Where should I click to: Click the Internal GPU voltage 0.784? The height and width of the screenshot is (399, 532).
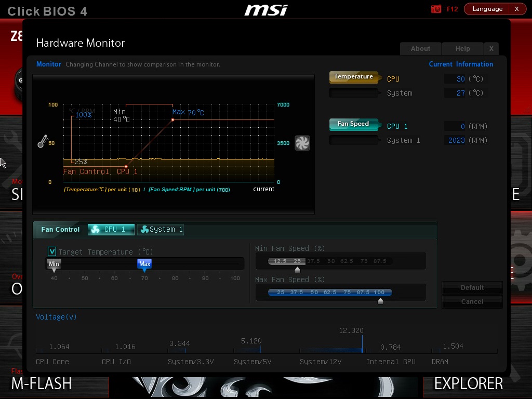(x=390, y=347)
